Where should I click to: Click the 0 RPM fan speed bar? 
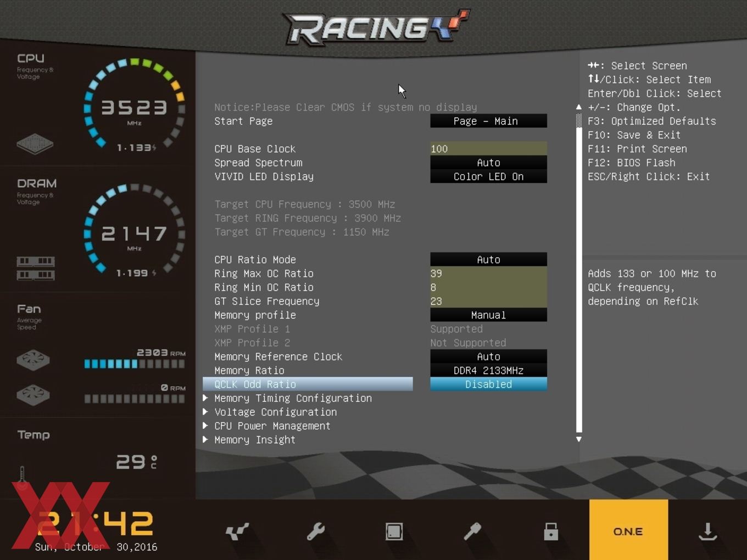click(x=135, y=399)
